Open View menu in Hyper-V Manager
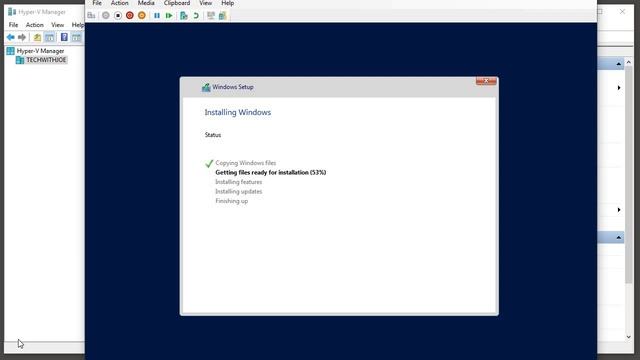The height and width of the screenshot is (360, 640). 58,25
